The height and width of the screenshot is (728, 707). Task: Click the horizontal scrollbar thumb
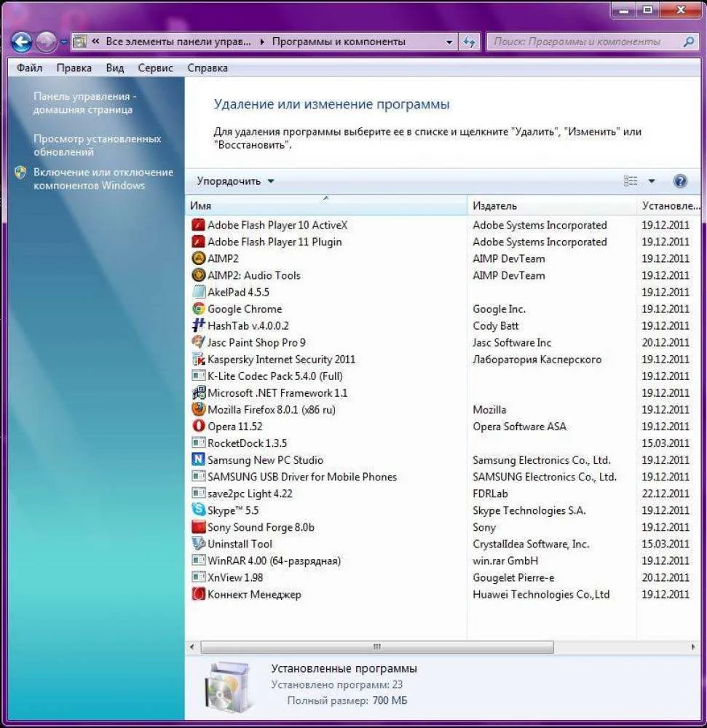[377, 646]
